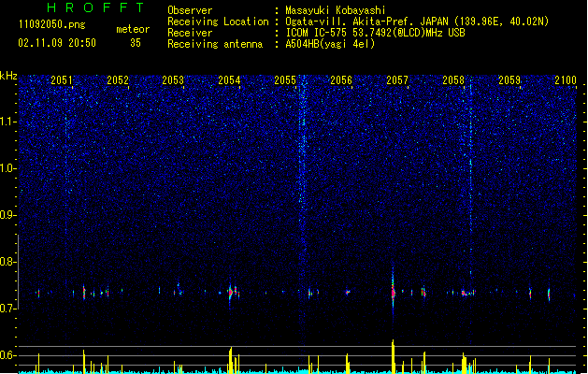Click the 2057 time marker
588x374 pixels.
tap(397, 80)
